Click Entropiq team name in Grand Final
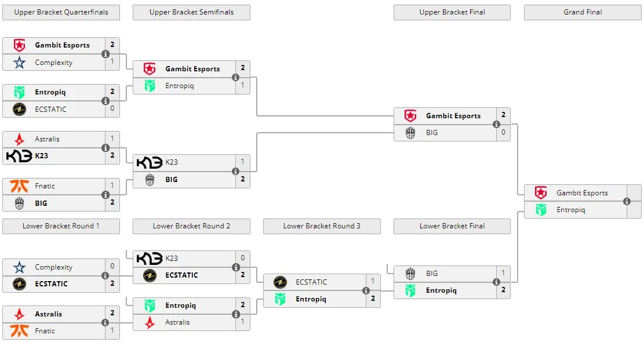Screen dimensions: 644x342 (x=571, y=210)
